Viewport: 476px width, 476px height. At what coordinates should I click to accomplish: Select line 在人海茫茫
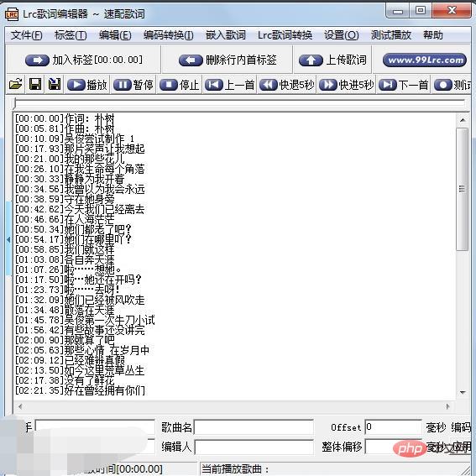click(65, 219)
